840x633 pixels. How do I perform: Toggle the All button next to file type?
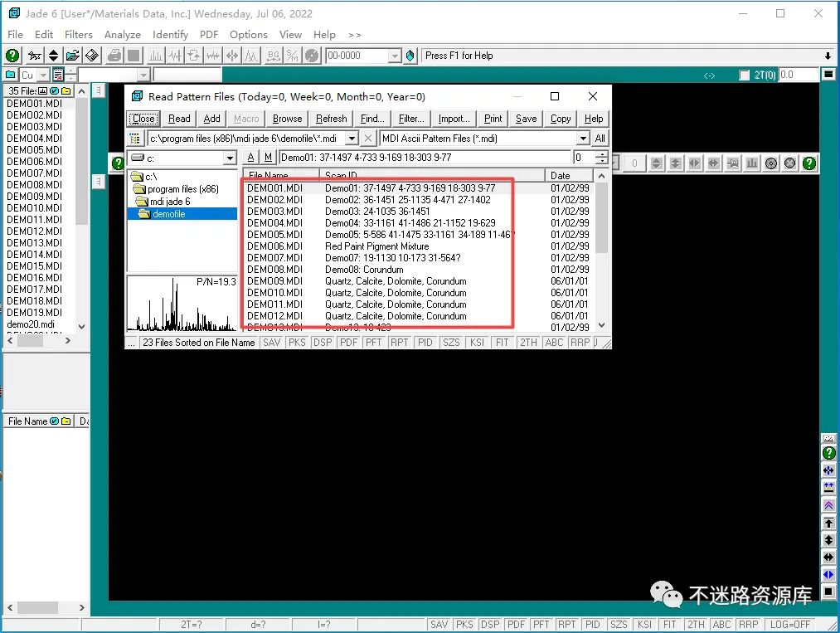[600, 139]
